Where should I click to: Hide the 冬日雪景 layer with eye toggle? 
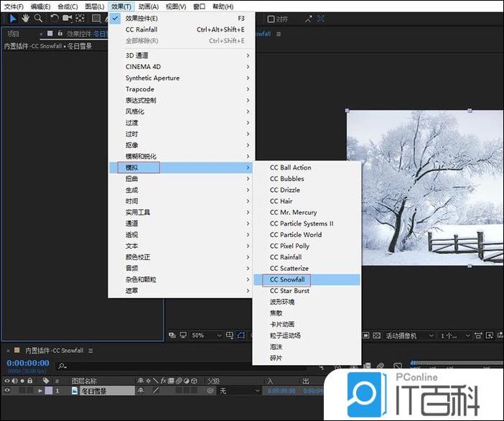(7, 391)
